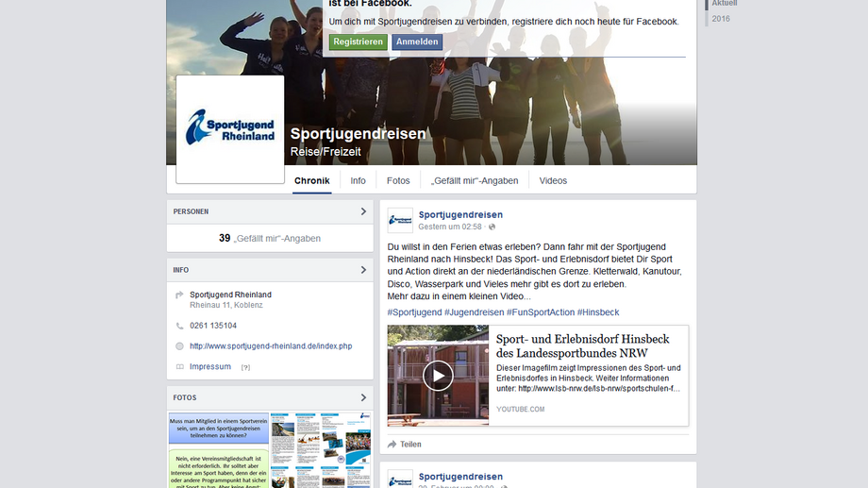Click the address arrow icon beside Sportjugend Rheinland
Viewport: 868px width, 488px height.
tap(179, 295)
